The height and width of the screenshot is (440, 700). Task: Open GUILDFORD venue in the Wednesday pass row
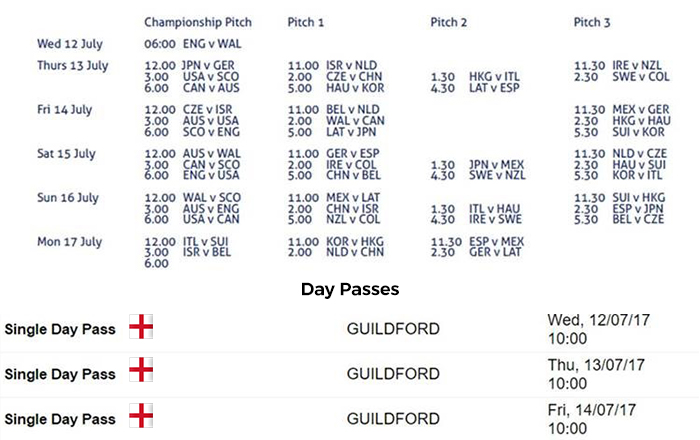tap(392, 329)
